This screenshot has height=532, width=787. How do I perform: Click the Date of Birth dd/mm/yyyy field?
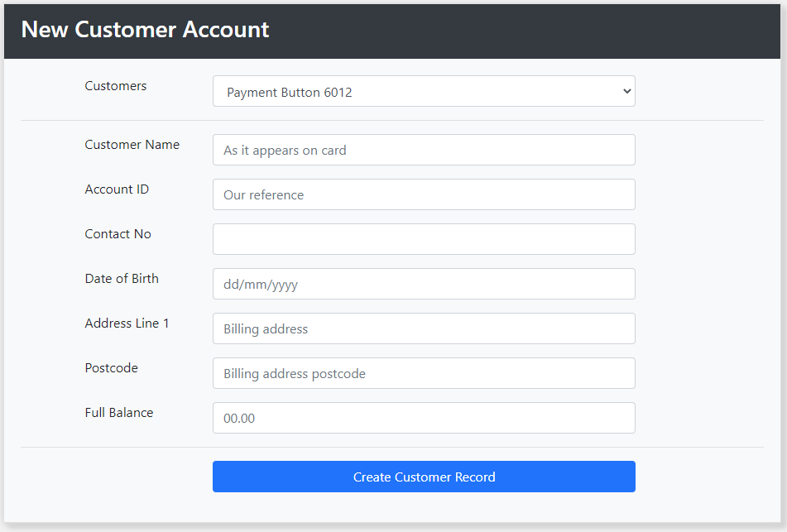[424, 284]
